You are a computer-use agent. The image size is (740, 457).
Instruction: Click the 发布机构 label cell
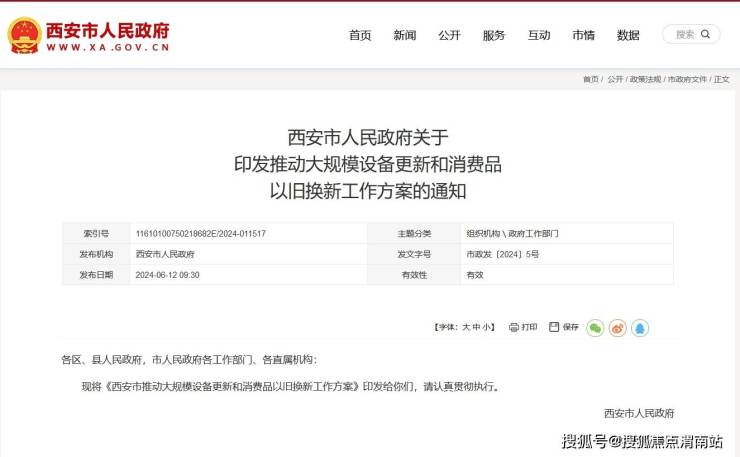[96, 254]
